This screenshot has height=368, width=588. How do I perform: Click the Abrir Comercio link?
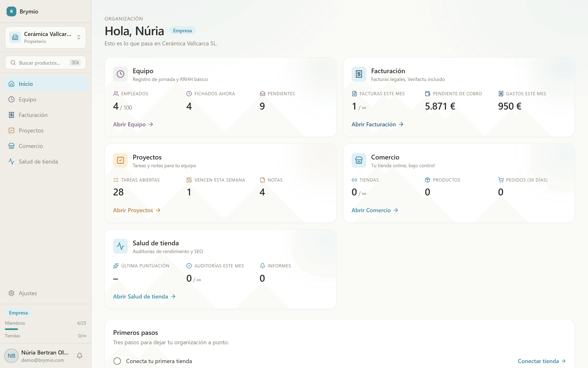[x=375, y=210]
